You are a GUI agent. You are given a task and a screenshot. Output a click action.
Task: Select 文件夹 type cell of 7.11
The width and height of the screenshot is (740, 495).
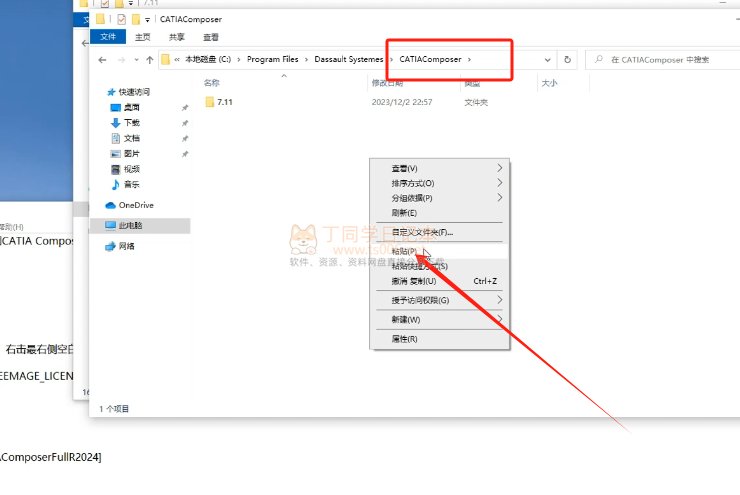(476, 102)
